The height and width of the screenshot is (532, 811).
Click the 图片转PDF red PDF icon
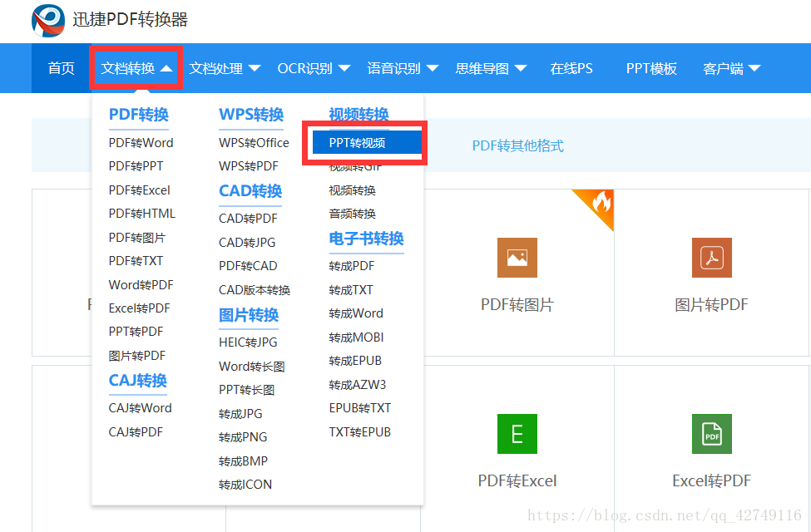point(712,258)
